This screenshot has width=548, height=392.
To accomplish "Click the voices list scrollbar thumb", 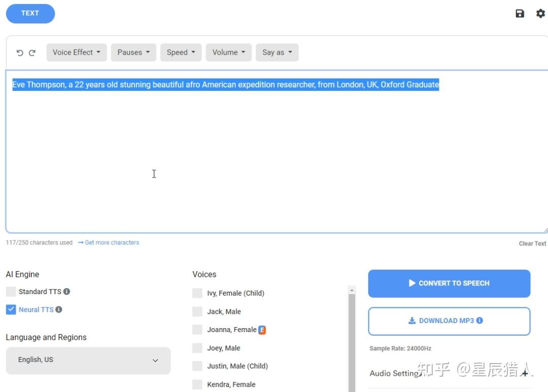I will click(x=352, y=343).
